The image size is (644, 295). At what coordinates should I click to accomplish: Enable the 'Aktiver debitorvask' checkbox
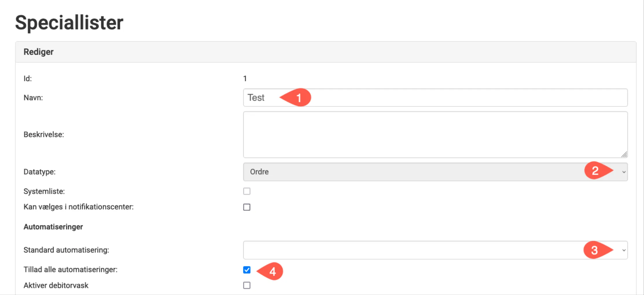point(247,285)
